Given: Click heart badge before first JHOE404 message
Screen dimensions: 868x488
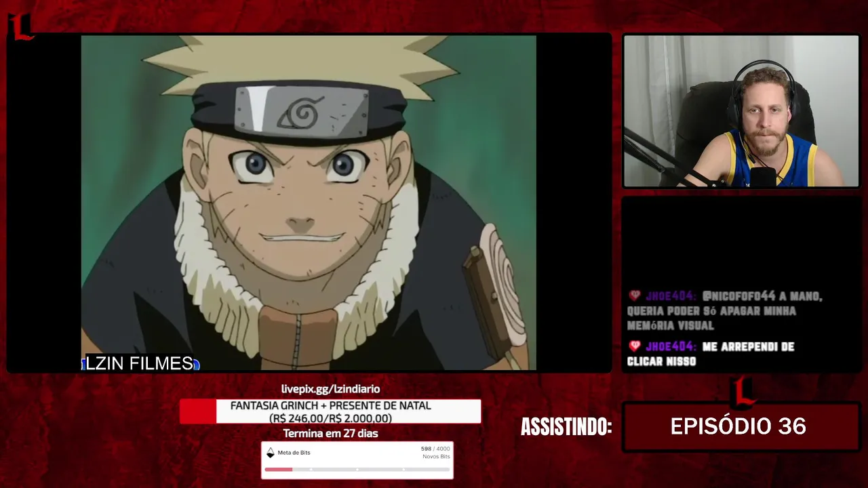Looking at the screenshot, I should click(x=635, y=296).
